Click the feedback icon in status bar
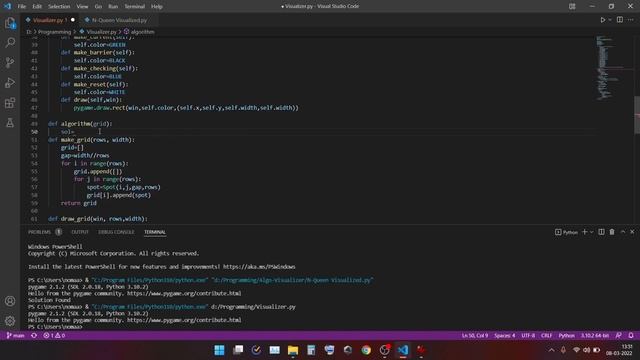Viewport: 640px width, 360px height. point(619,336)
